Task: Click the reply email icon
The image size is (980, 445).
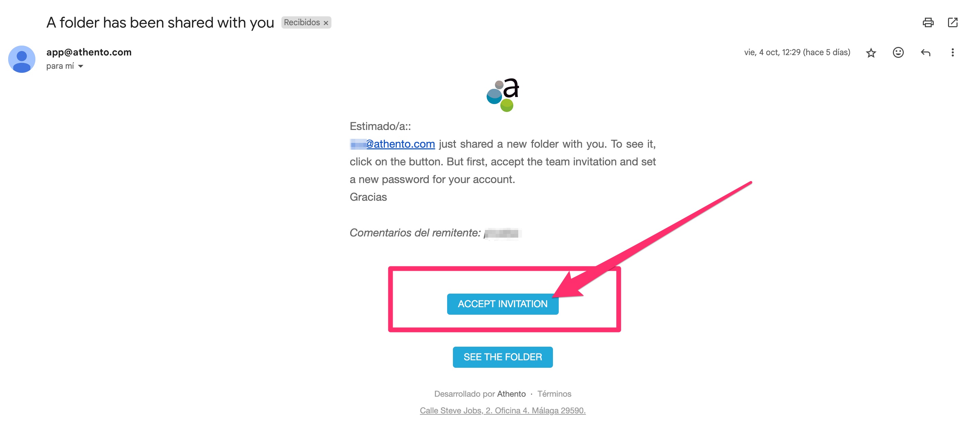Action: click(x=927, y=53)
